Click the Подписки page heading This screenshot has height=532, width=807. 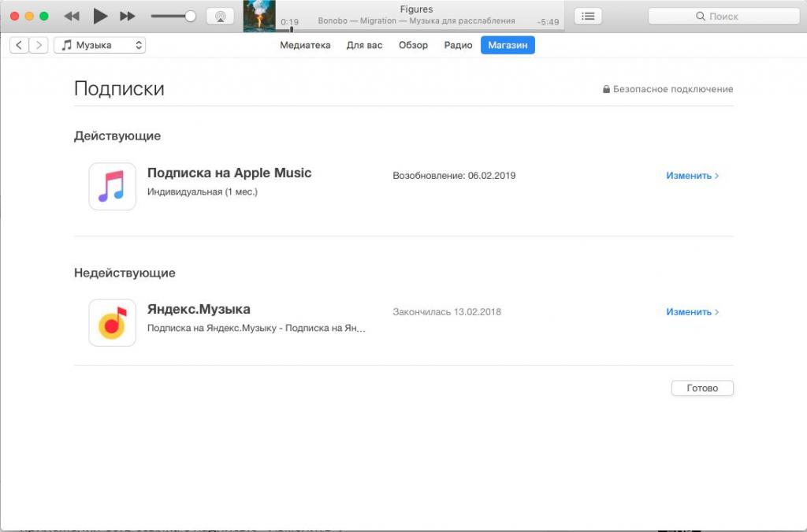click(x=120, y=88)
